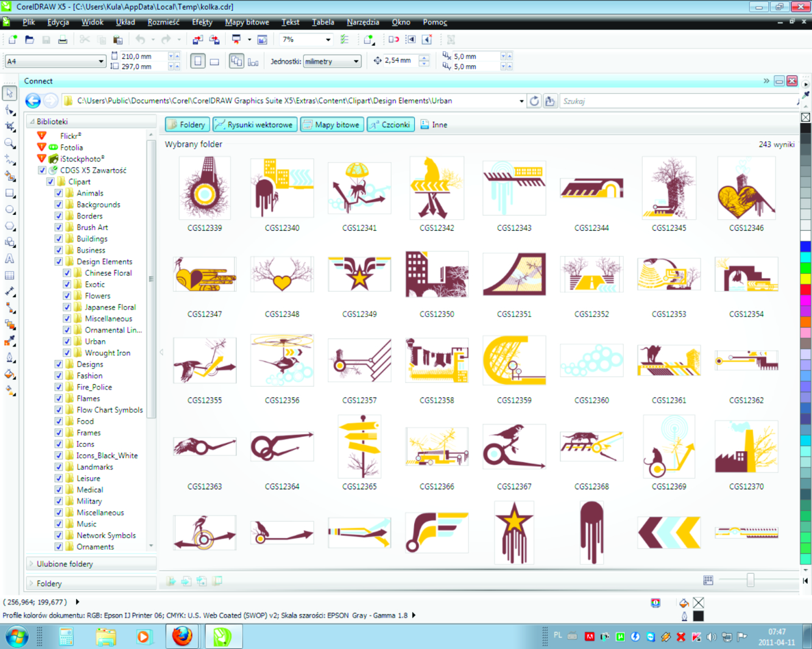Click the Import icon in the toolbar
812x649 pixels.
pyautogui.click(x=197, y=40)
